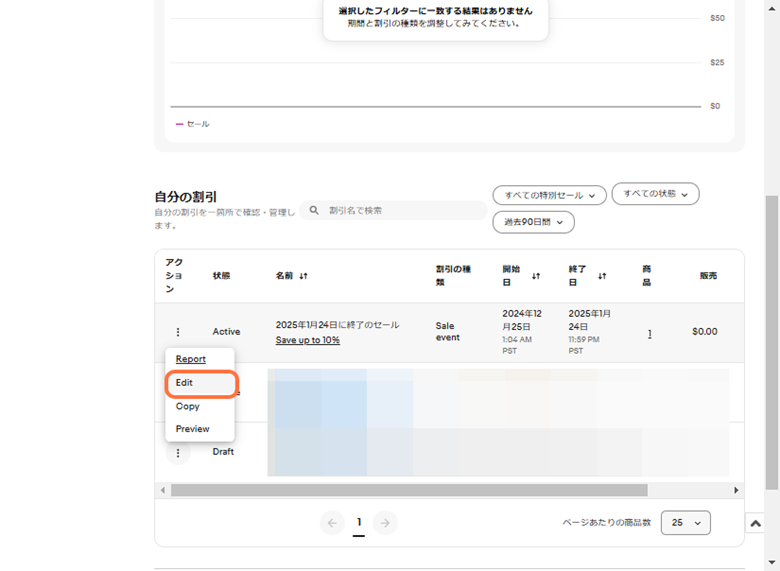This screenshot has height=571, width=780.
Task: Click the table's horizontal scrollbar right arrow
Action: point(736,490)
